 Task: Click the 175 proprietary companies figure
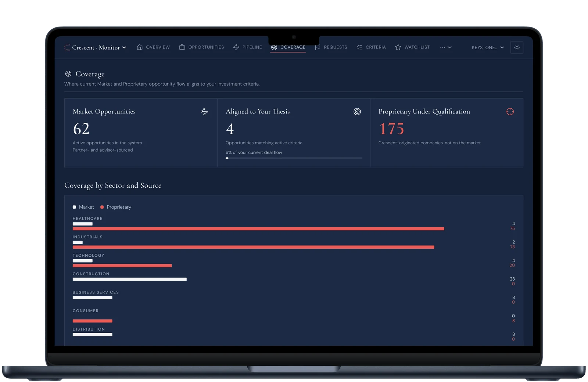(391, 129)
